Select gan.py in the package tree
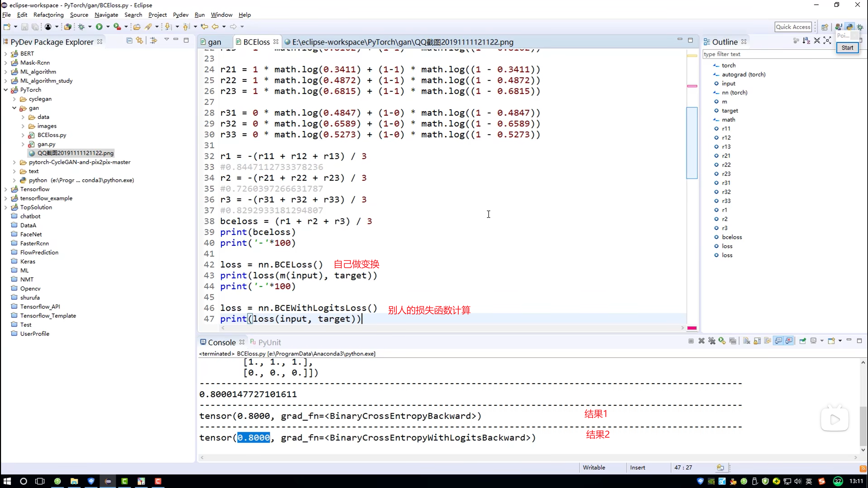 46,144
